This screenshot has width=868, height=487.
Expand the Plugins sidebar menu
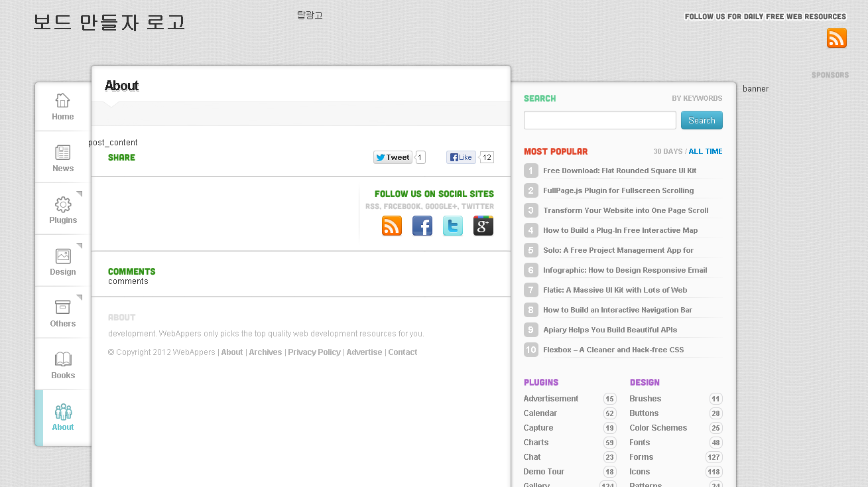[x=63, y=210]
